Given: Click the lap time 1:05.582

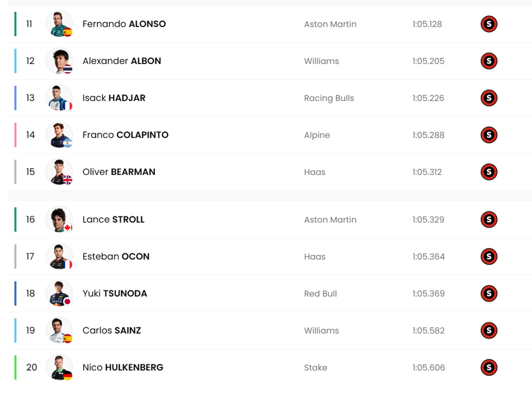Looking at the screenshot, I should [428, 330].
